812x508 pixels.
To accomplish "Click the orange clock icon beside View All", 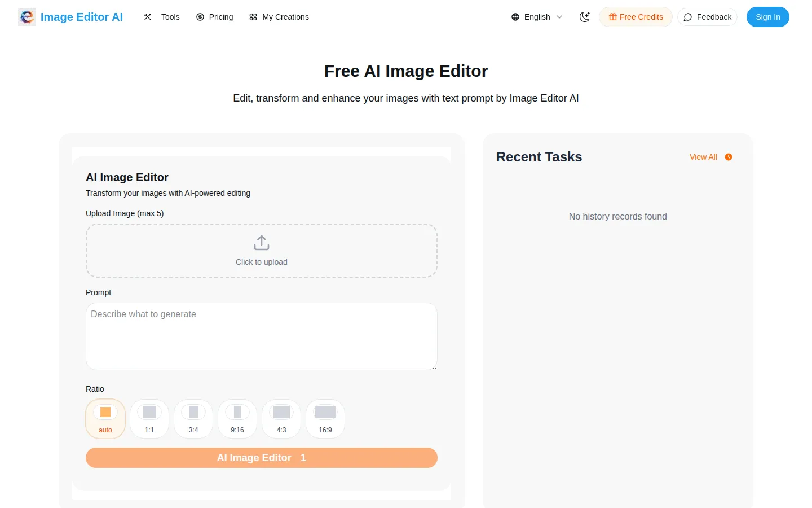I will click(729, 157).
